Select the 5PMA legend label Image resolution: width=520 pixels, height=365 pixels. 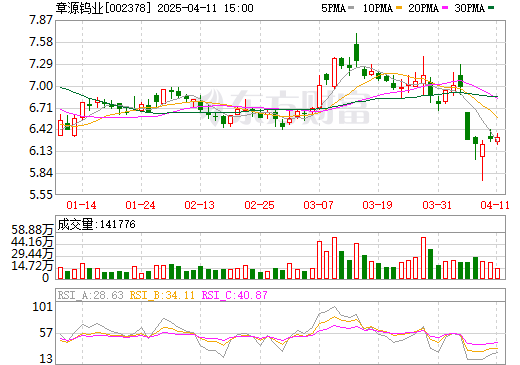pyautogui.click(x=333, y=8)
